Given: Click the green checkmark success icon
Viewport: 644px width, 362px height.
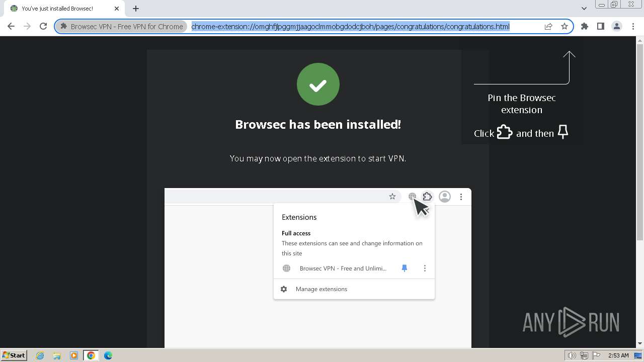Looking at the screenshot, I should [x=318, y=84].
